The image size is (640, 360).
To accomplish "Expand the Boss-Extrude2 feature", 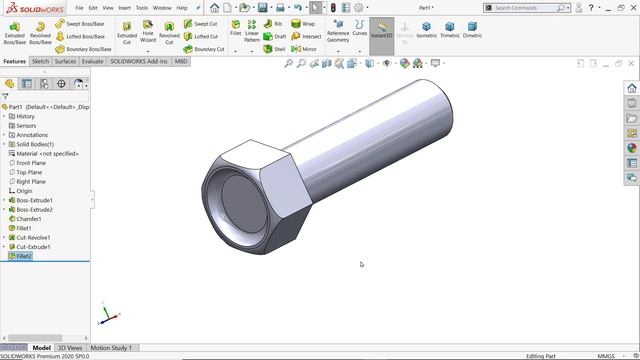I will 4,209.
